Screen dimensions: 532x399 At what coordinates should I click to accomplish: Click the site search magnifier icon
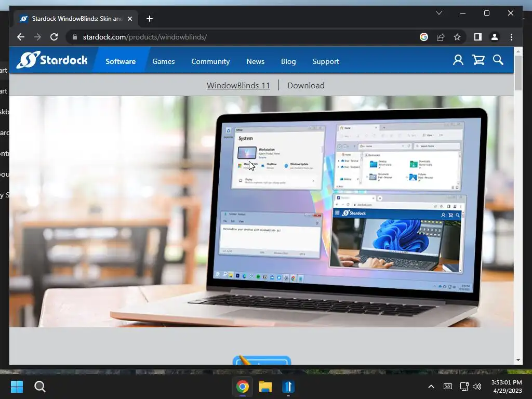pyautogui.click(x=498, y=60)
